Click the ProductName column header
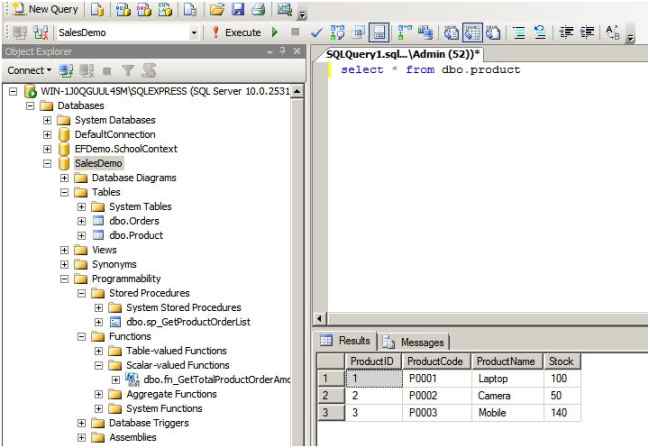This screenshot has height=448, width=650. 506,361
